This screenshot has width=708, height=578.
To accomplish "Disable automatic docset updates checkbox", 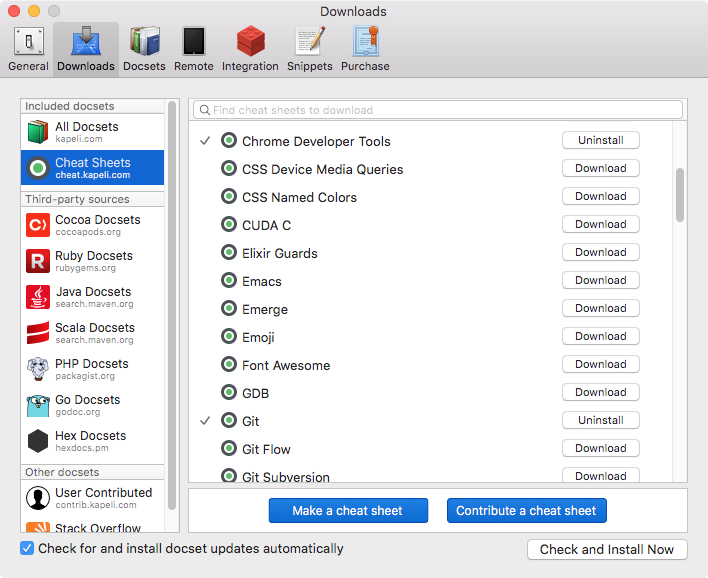I will click(27, 548).
